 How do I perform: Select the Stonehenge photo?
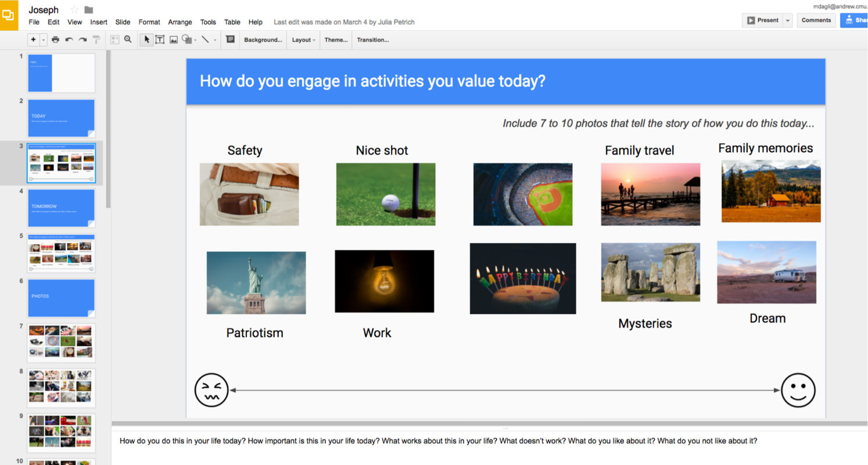tap(651, 272)
